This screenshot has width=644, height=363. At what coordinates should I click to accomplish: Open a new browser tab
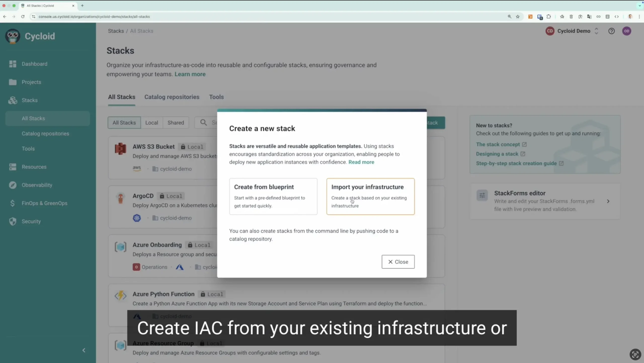82,6
